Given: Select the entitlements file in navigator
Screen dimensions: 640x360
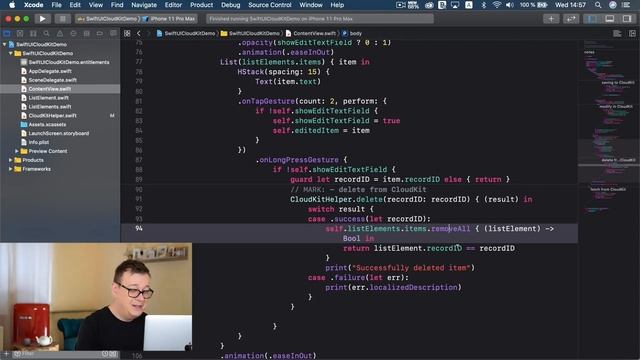Looking at the screenshot, I should (69, 62).
